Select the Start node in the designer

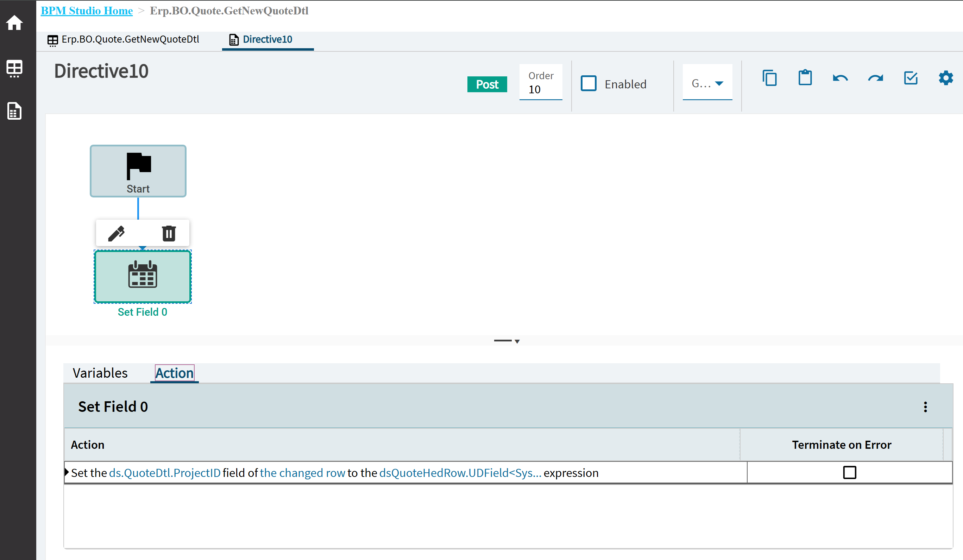pos(138,171)
